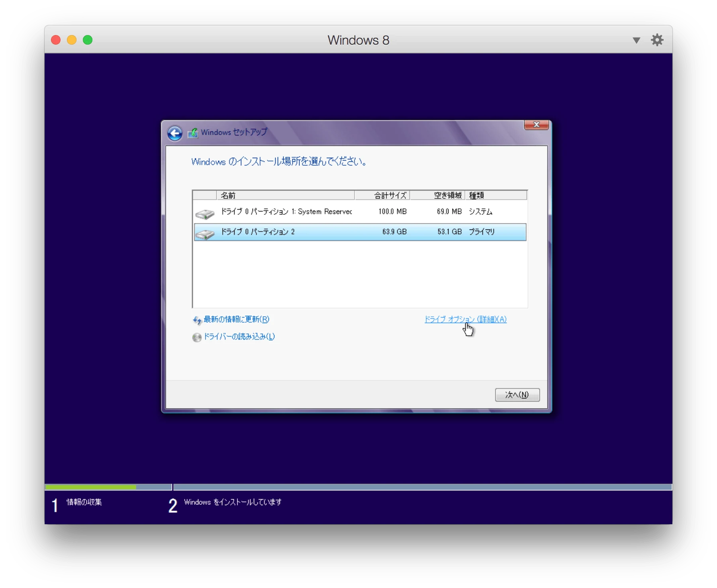Close the Windows セットアップ dialog
The width and height of the screenshot is (717, 588).
click(x=537, y=125)
